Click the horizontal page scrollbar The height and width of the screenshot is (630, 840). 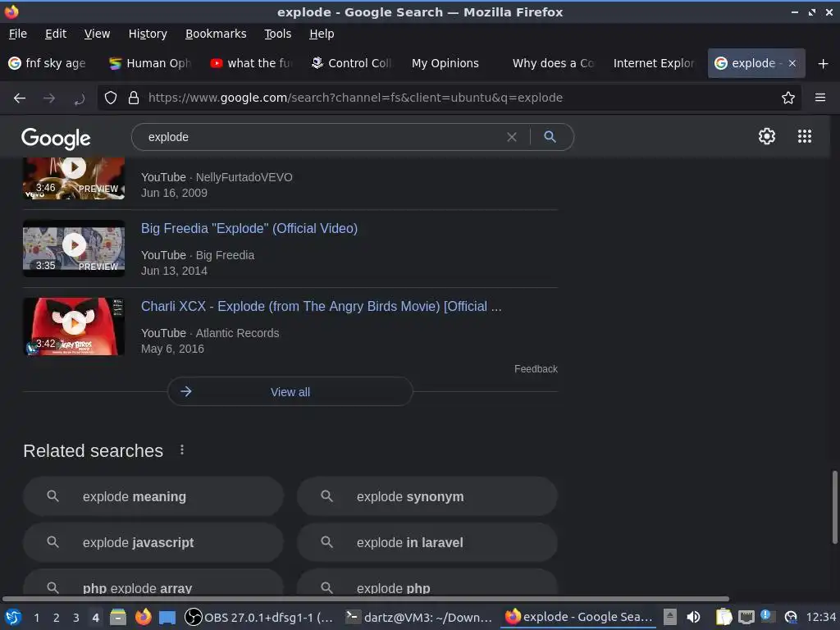(367, 598)
